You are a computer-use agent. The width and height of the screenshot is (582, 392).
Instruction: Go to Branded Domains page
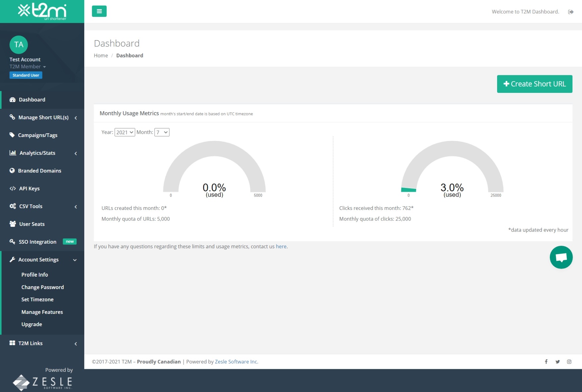tap(39, 171)
